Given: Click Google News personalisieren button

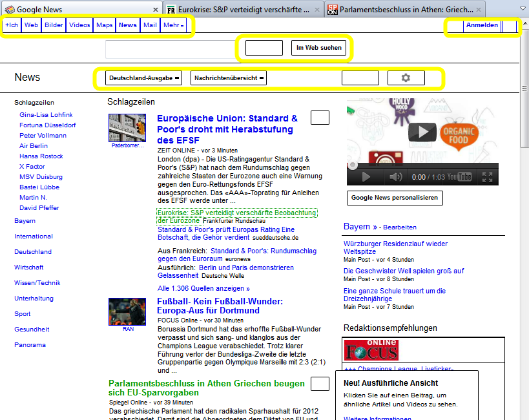Looking at the screenshot, I should 395,198.
